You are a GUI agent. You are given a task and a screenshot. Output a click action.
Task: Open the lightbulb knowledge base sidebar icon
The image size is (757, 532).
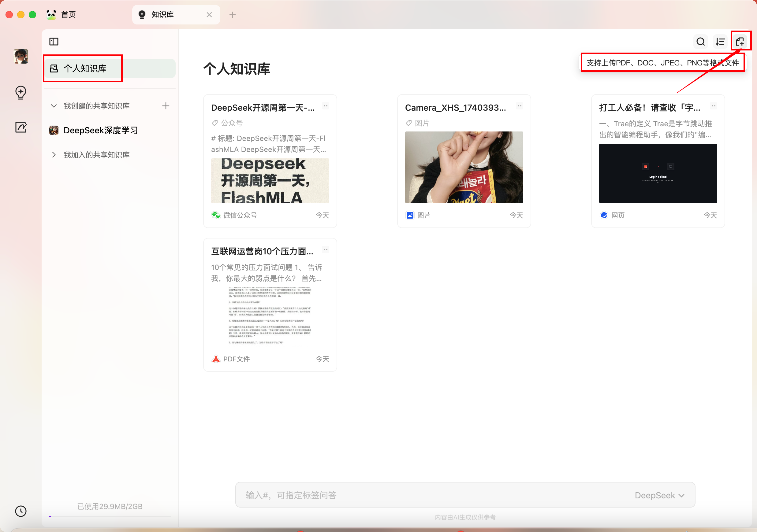(x=21, y=93)
